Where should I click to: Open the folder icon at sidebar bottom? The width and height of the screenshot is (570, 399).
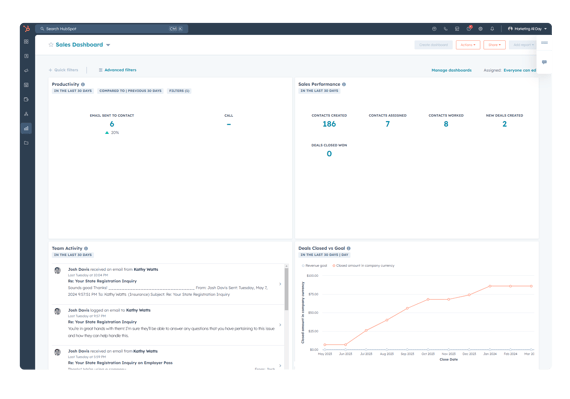(26, 143)
